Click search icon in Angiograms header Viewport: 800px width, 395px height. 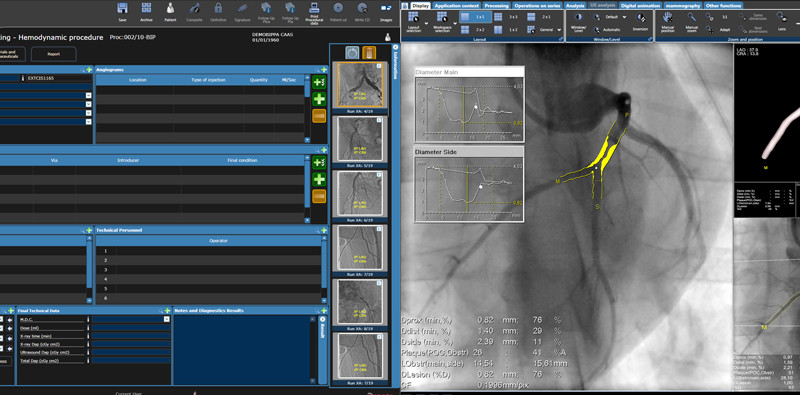[x=317, y=70]
